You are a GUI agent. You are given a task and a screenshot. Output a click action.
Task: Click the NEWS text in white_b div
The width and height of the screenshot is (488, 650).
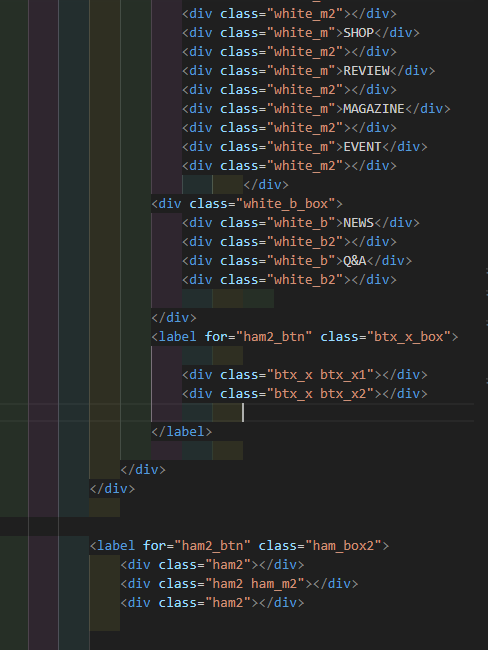point(359,223)
